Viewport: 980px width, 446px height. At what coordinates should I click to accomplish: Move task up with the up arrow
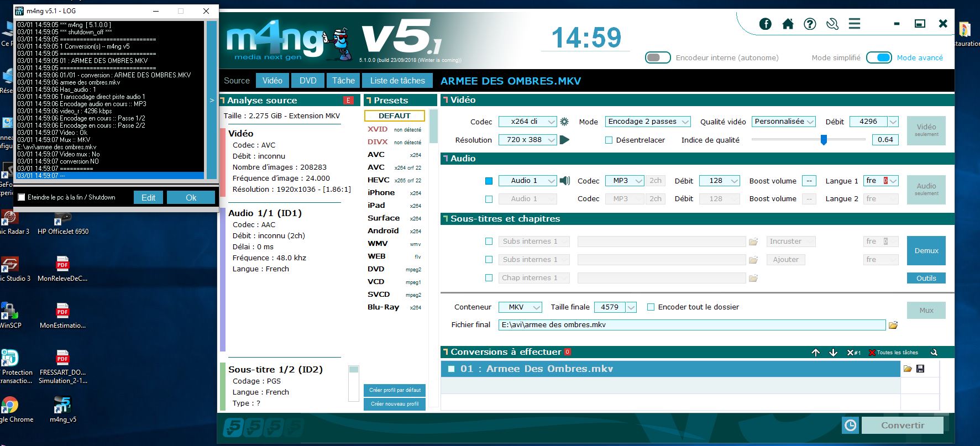(816, 352)
